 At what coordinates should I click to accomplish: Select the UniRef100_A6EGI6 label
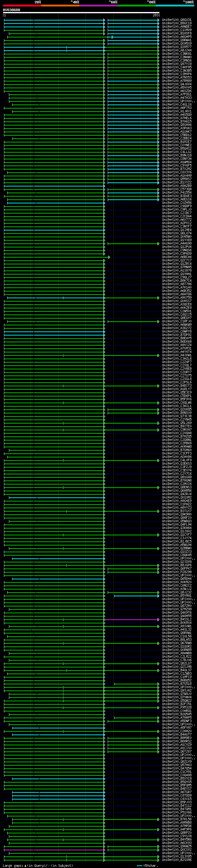click(x=176, y=200)
